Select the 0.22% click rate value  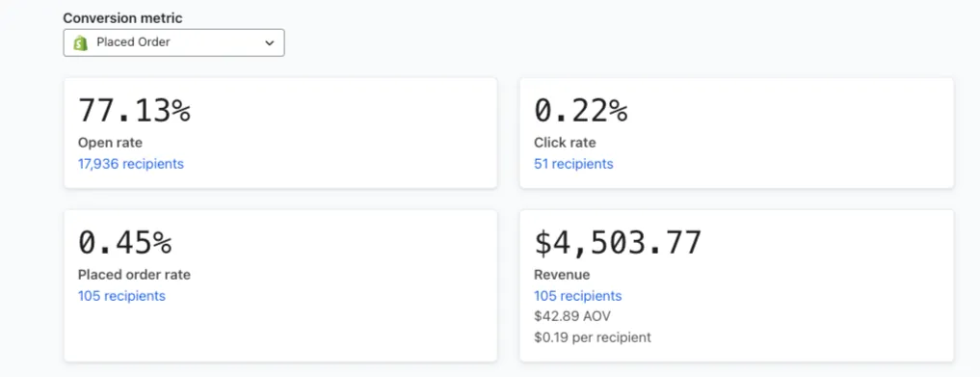click(581, 111)
